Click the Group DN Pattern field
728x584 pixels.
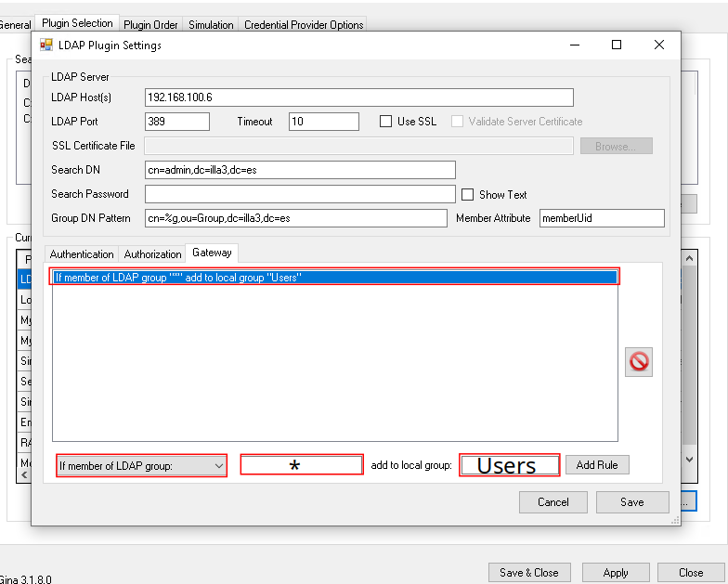click(x=296, y=218)
